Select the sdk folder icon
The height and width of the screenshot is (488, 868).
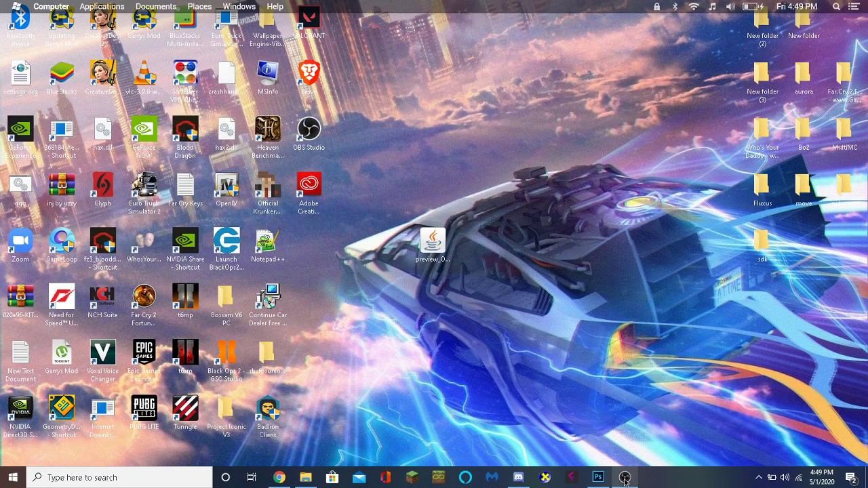pos(762,241)
